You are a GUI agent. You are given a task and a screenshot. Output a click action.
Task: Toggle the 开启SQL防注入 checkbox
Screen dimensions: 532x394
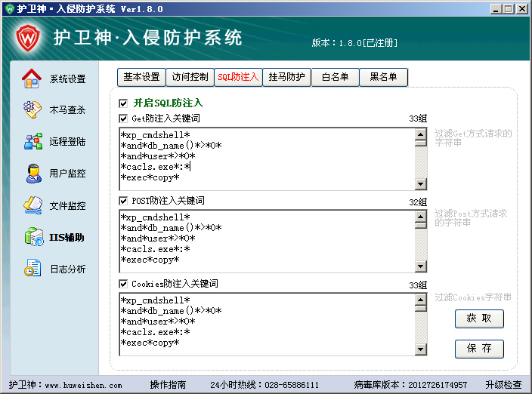[x=123, y=103]
